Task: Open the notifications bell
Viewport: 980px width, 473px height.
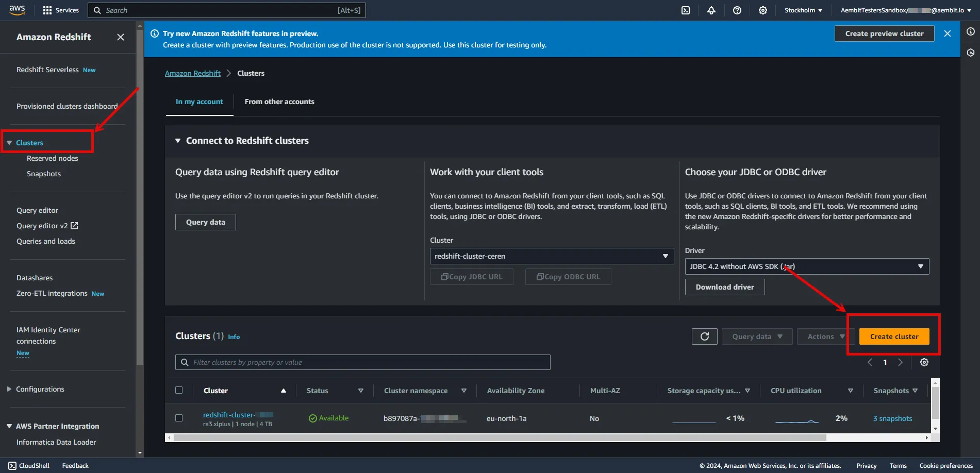Action: pyautogui.click(x=711, y=10)
